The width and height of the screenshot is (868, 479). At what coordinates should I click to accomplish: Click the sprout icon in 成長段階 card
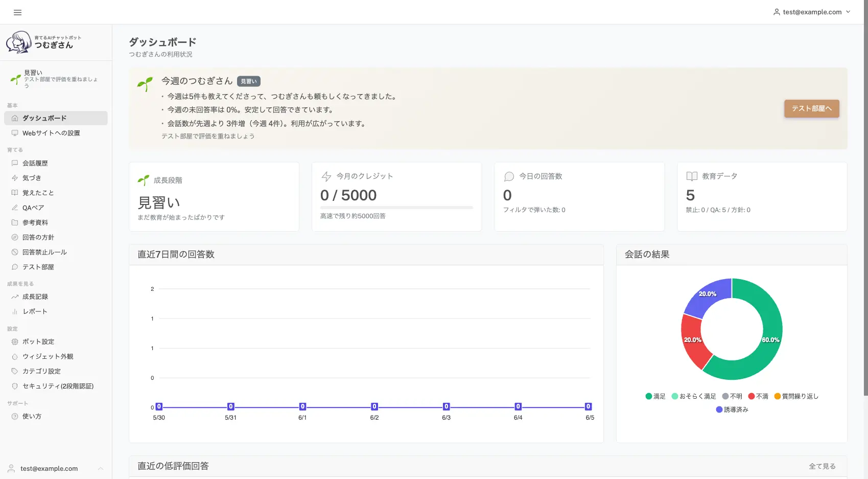[144, 180]
